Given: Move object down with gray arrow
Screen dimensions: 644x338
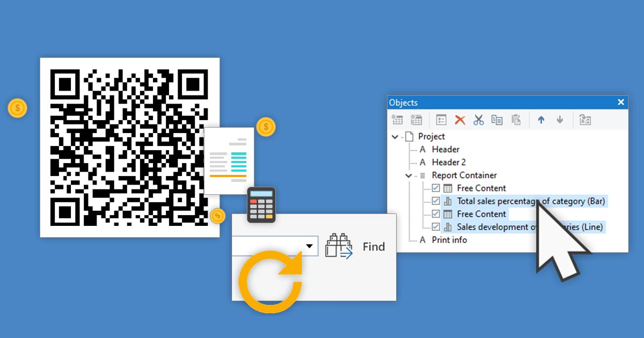Looking at the screenshot, I should tap(560, 120).
